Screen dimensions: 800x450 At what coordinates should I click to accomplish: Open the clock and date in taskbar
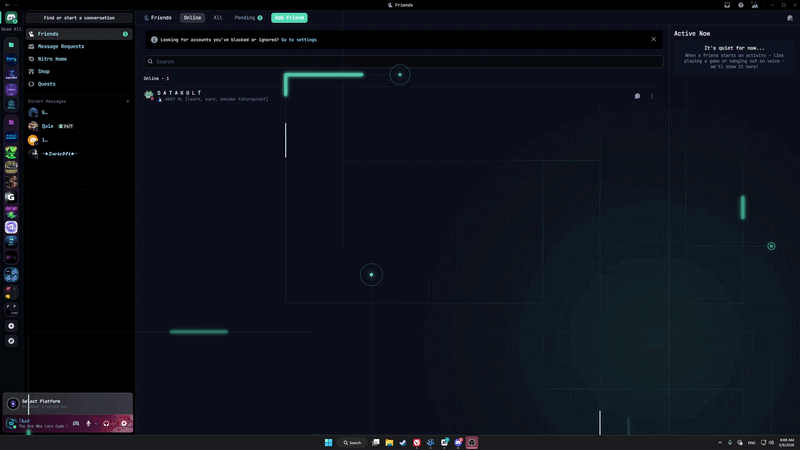[787, 442]
